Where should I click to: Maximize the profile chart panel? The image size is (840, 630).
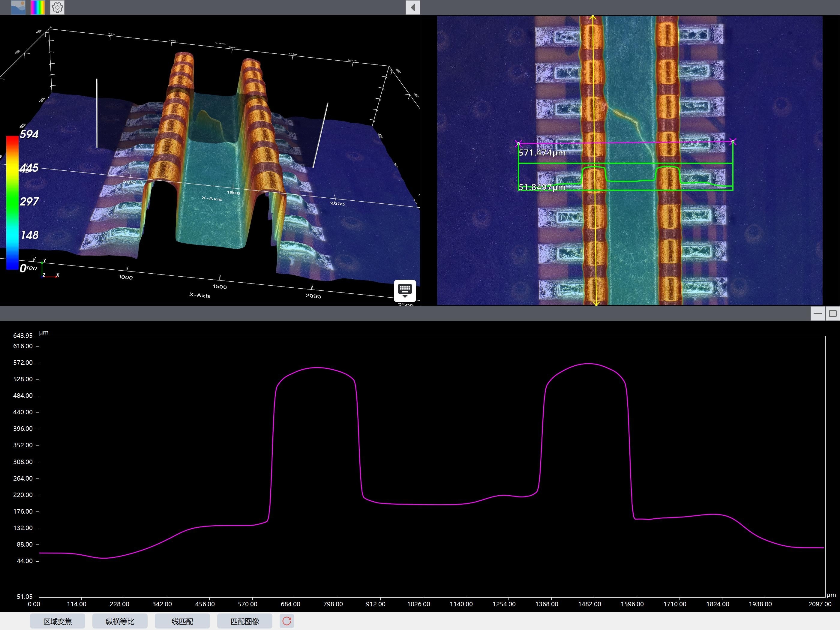[832, 314]
